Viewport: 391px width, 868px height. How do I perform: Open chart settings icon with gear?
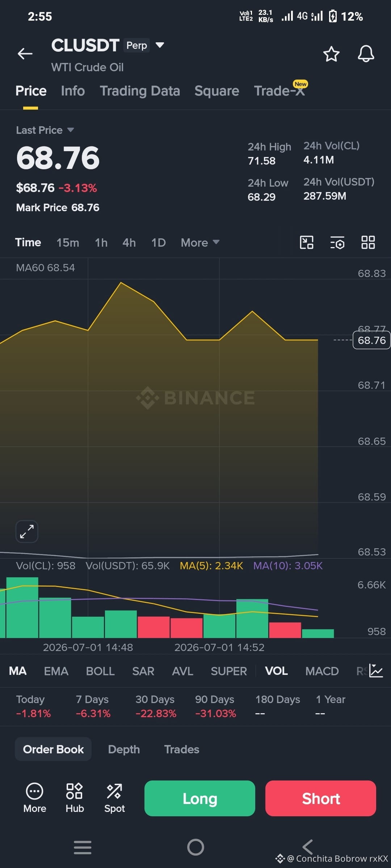pyautogui.click(x=337, y=243)
